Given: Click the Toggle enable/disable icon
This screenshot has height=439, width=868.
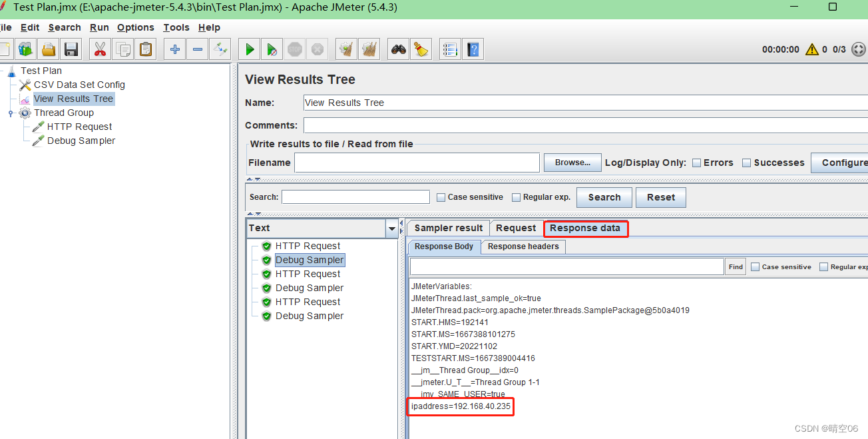Looking at the screenshot, I should point(220,49).
